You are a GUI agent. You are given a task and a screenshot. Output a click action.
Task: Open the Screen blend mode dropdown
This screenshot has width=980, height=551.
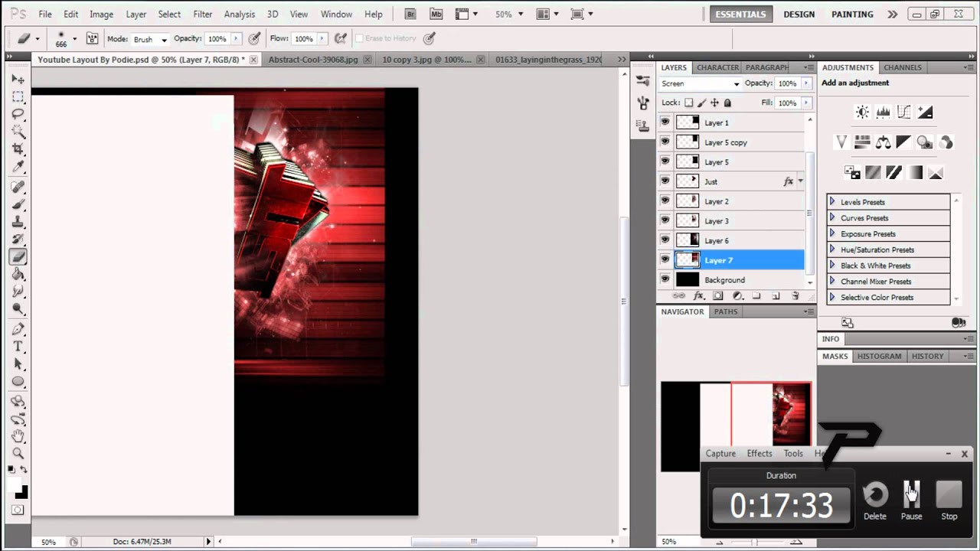(x=700, y=83)
